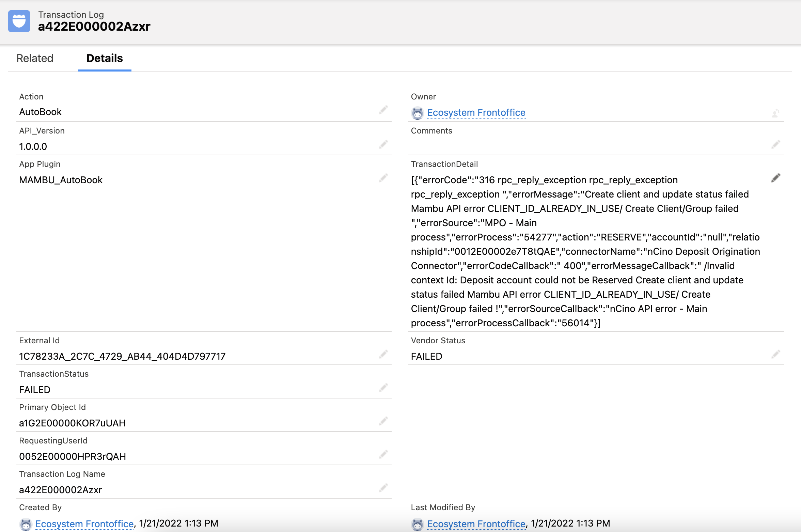
Task: Select the Details tab
Action: point(104,58)
